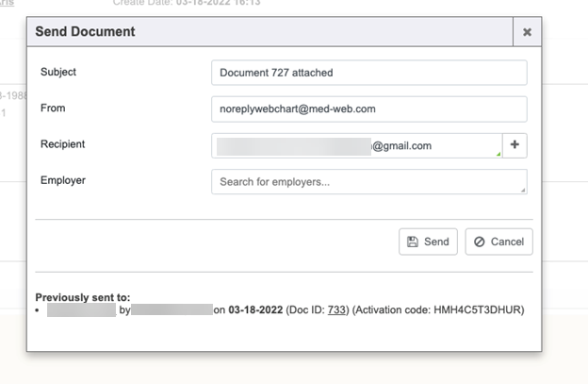The image size is (588, 384).
Task: Click into the From email field
Action: (368, 109)
